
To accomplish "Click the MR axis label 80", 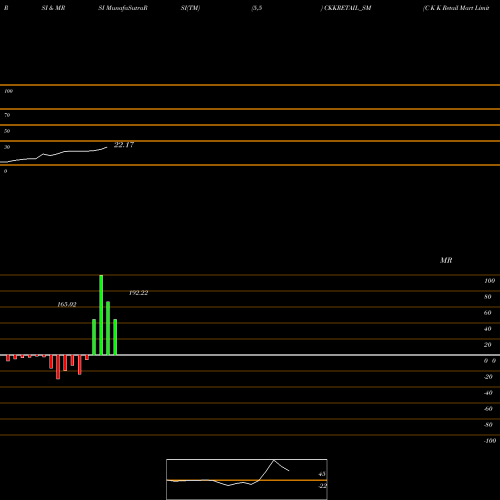I will [x=488, y=297].
